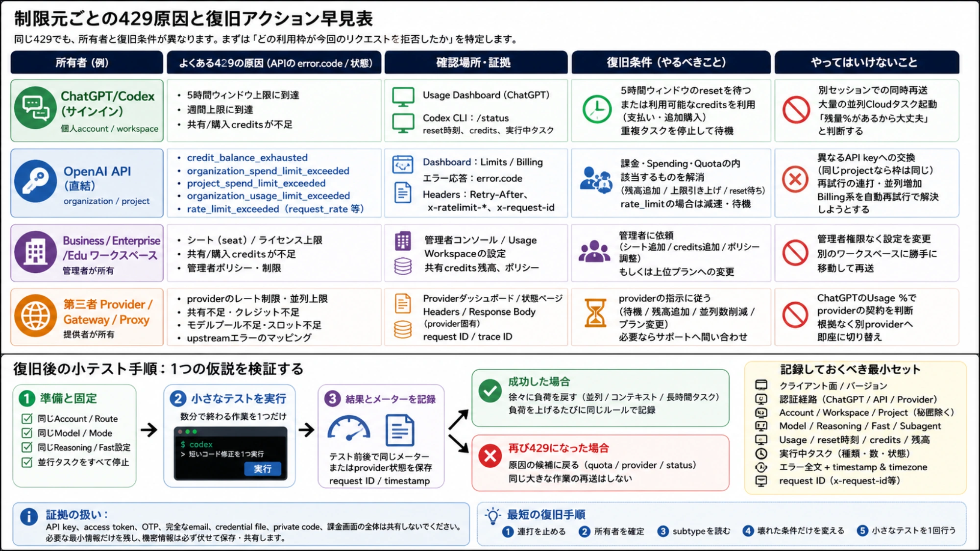
Task: Click the 復旧条件 (やるべきこと) column header
Action: point(671,62)
